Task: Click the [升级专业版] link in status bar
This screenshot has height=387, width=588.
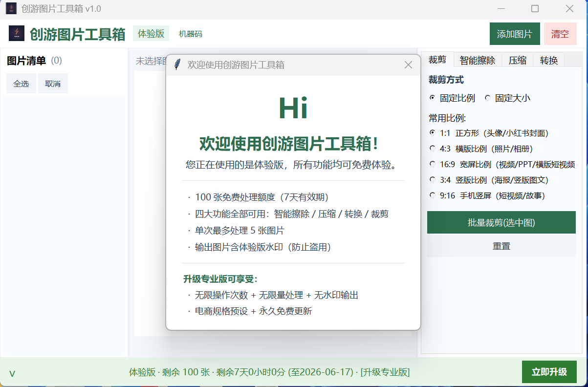Action: [385, 372]
